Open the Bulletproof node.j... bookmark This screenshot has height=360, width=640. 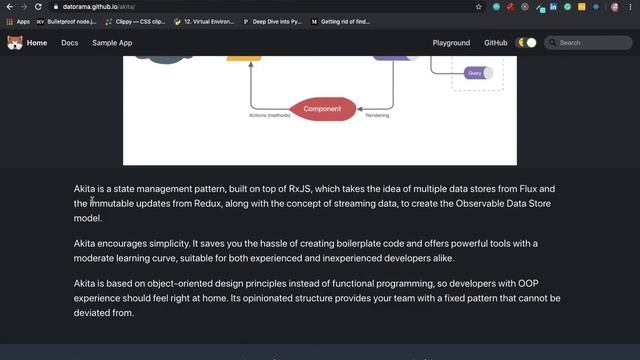[66, 22]
